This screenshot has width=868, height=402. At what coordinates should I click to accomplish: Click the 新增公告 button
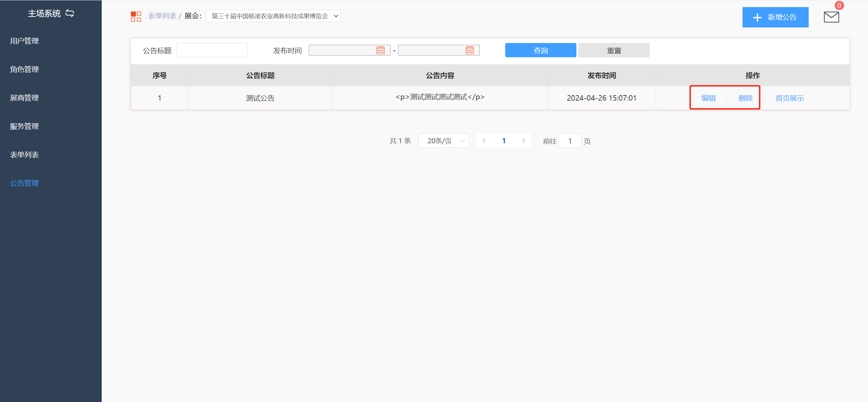(775, 17)
